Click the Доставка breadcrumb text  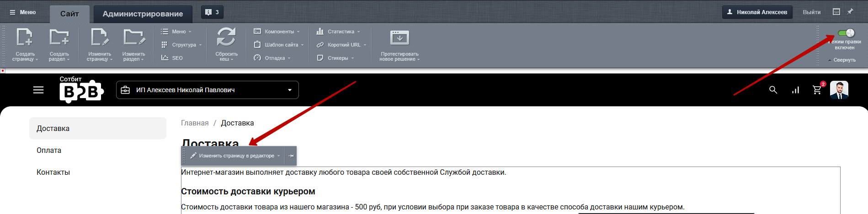(x=237, y=123)
